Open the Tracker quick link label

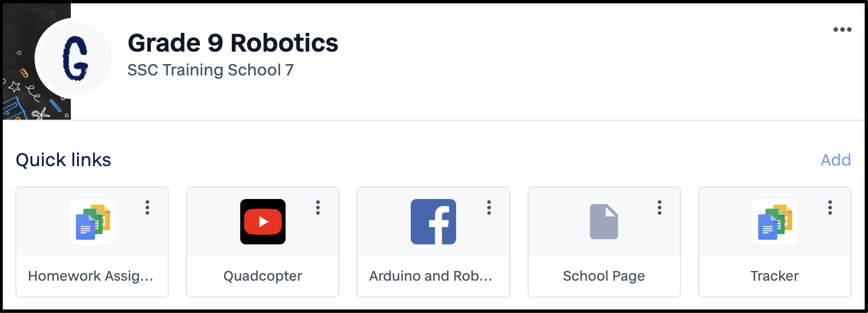(x=775, y=276)
